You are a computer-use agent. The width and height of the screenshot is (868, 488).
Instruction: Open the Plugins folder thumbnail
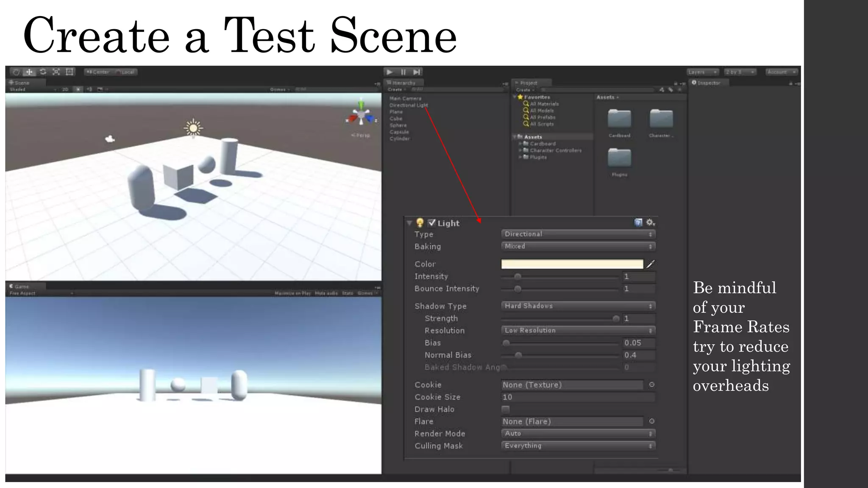pos(619,157)
